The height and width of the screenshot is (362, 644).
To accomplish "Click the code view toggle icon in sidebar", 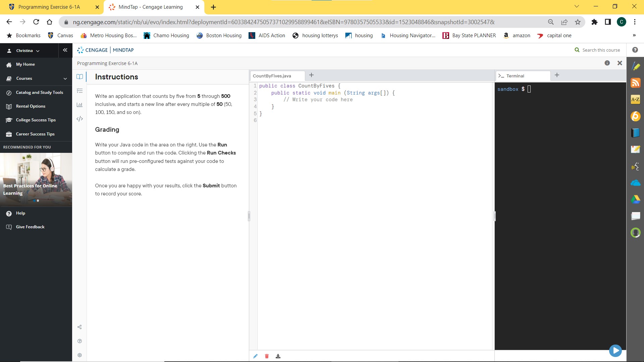I will pyautogui.click(x=79, y=119).
